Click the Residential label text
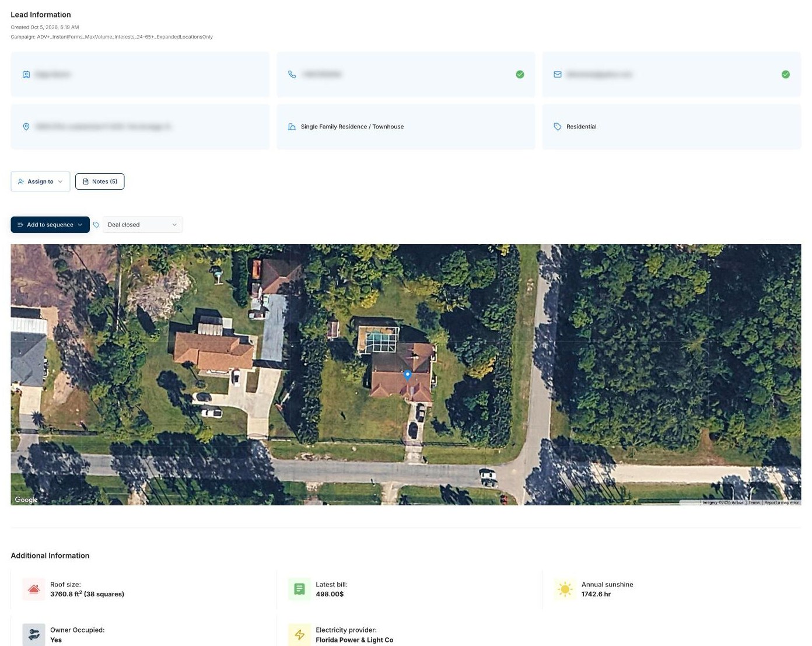 [x=582, y=127]
